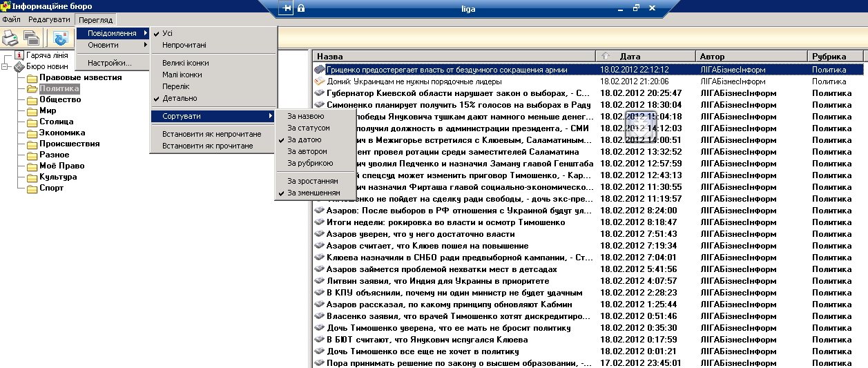Click the open Политика folder icon
Screen dimensions: 868x368
coord(32,88)
